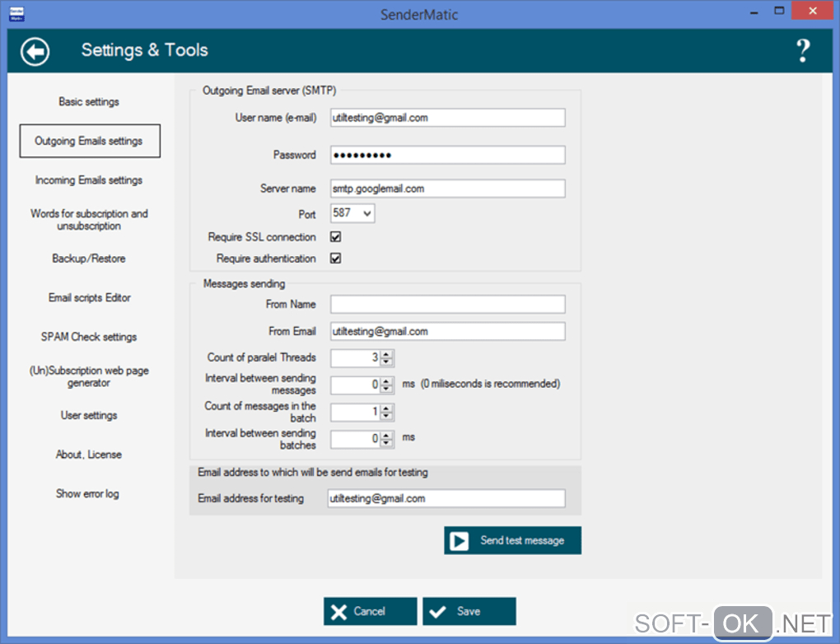Open Incoming Emails settings
This screenshot has height=644, width=840.
89,180
